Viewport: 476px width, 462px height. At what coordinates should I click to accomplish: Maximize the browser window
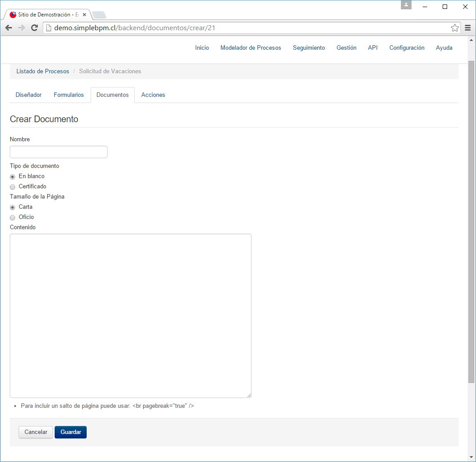point(445,7)
